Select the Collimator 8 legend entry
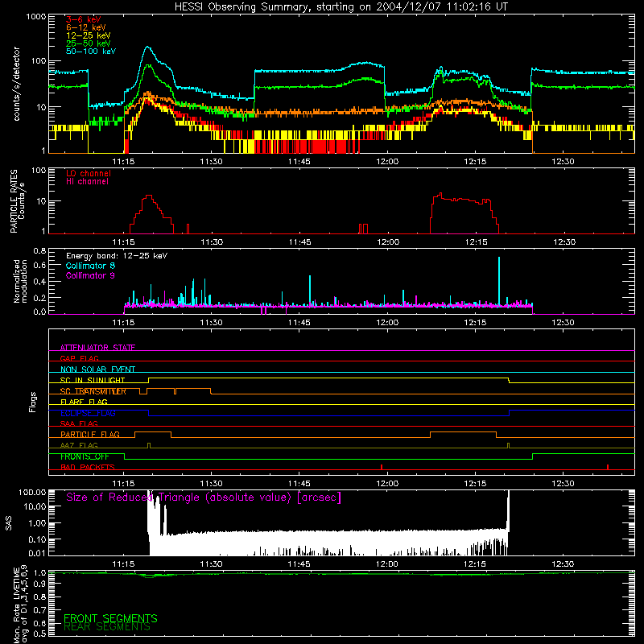This screenshot has height=644, width=644. click(x=90, y=266)
